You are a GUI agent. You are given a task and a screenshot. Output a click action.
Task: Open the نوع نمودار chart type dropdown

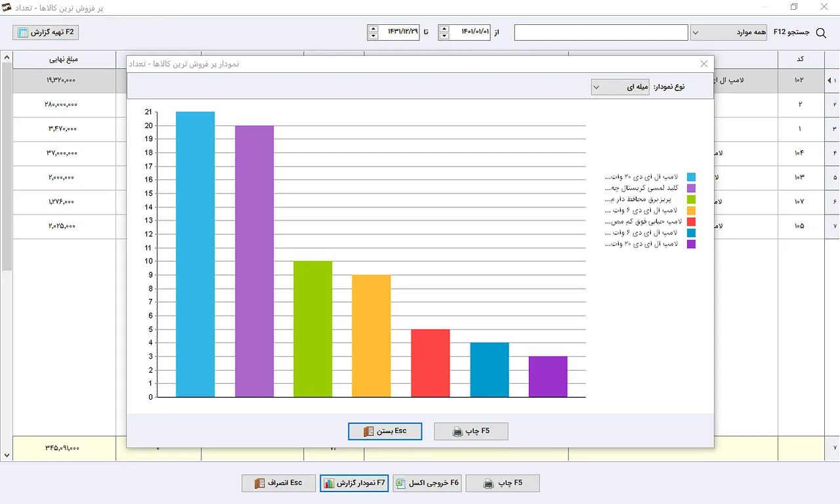[x=621, y=87]
